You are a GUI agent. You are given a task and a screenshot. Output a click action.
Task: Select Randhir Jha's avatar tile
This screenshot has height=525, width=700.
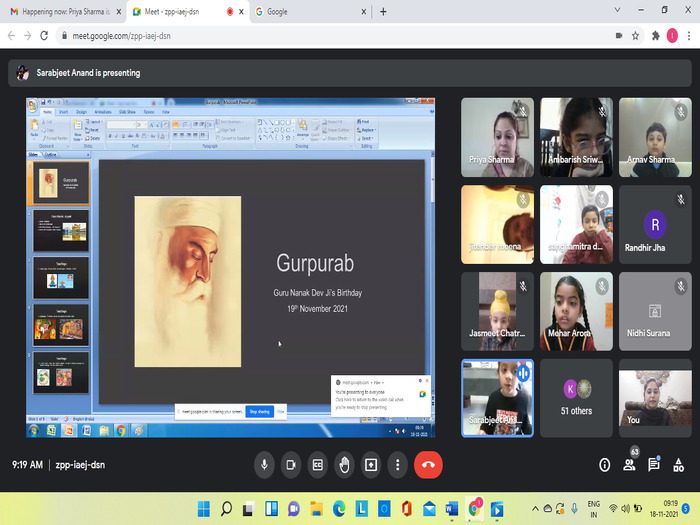(655, 224)
